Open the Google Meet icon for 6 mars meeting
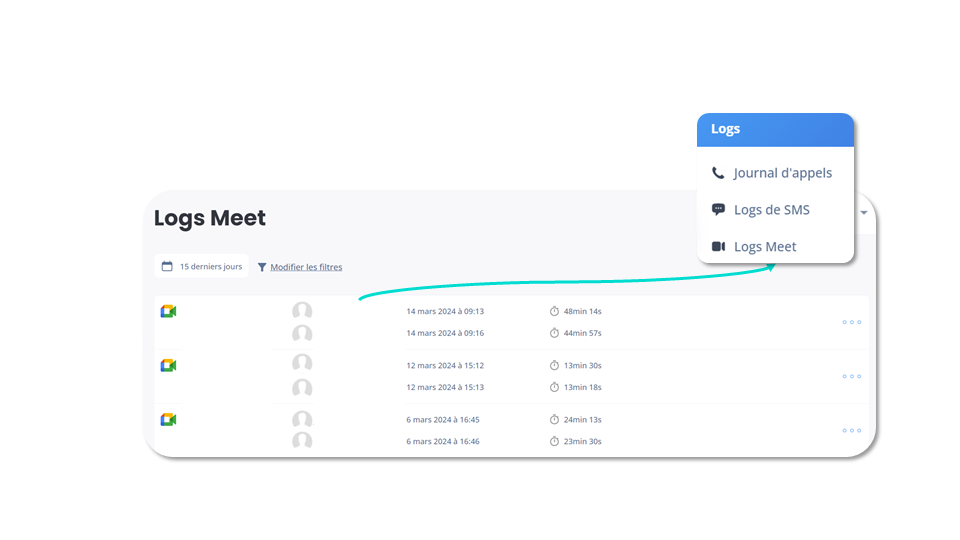The height and width of the screenshot is (540, 960). coord(168,419)
